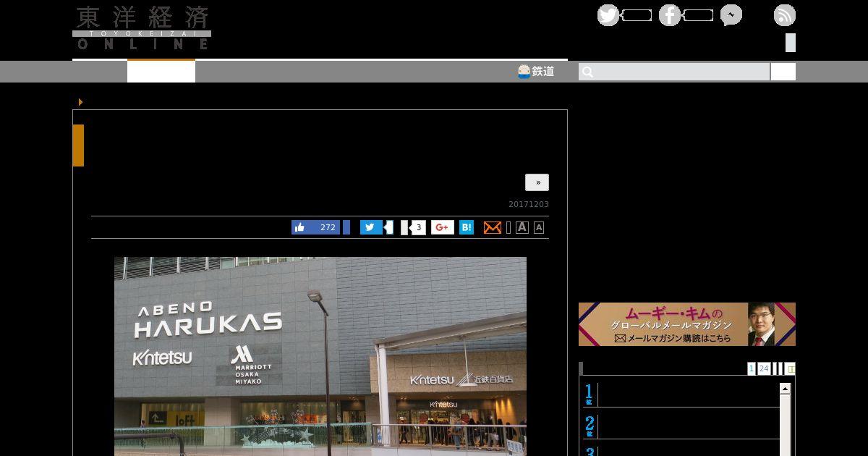Focus the site search input field
Image resolution: width=868 pixels, height=456 pixels.
click(674, 72)
